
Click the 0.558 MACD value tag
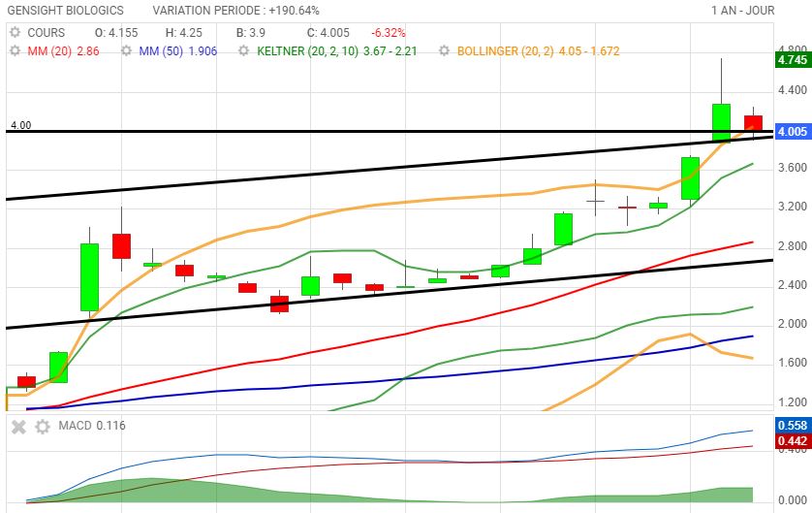click(793, 426)
